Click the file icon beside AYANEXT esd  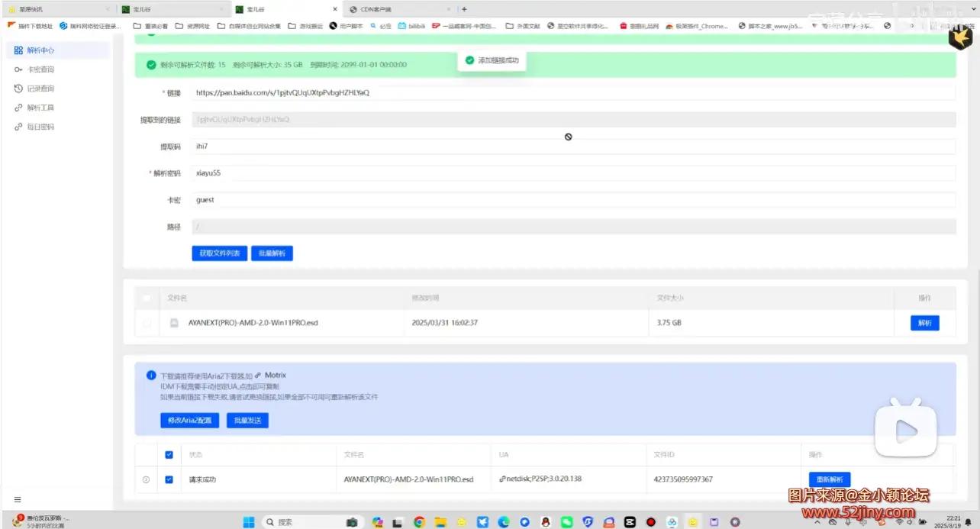tap(174, 323)
